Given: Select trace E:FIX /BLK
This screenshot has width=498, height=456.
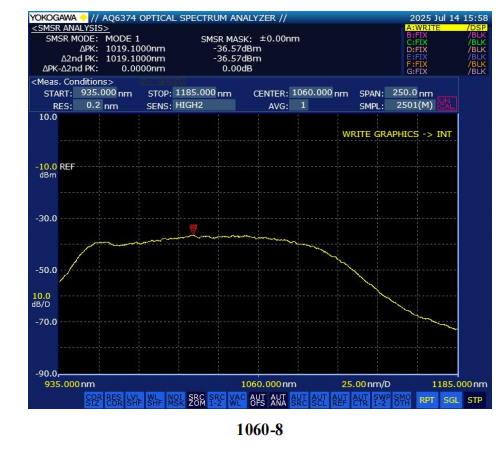Looking at the screenshot, I should 446,57.
